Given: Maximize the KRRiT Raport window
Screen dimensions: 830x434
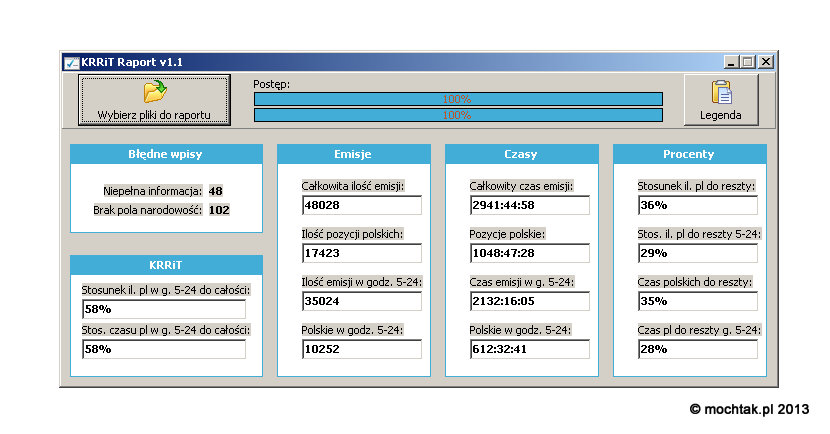Looking at the screenshot, I should pyautogui.click(x=747, y=62).
